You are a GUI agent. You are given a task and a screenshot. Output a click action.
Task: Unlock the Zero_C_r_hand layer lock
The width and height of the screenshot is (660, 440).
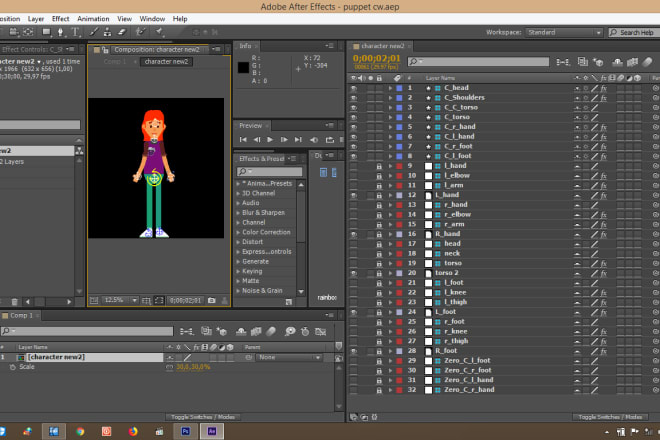tap(379, 390)
